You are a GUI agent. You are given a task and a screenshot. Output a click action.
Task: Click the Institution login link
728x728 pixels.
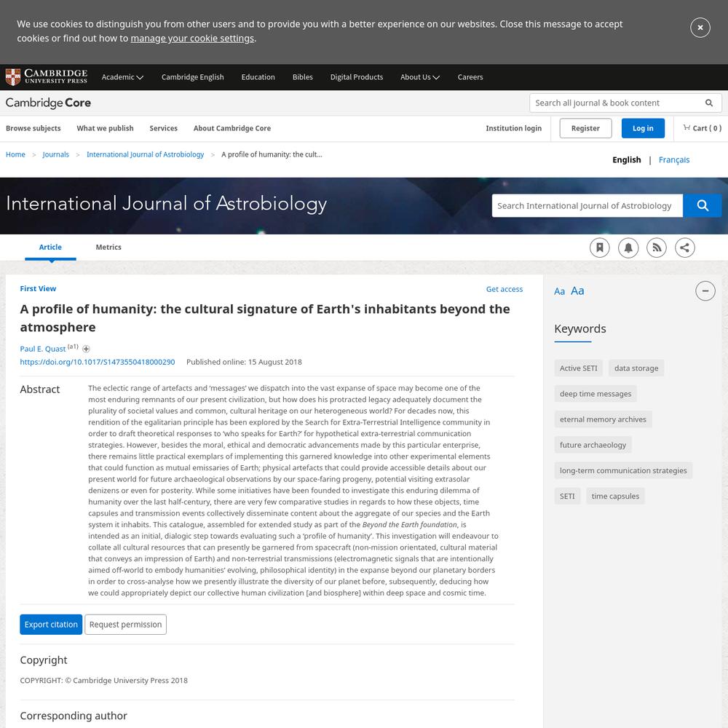pyautogui.click(x=513, y=128)
